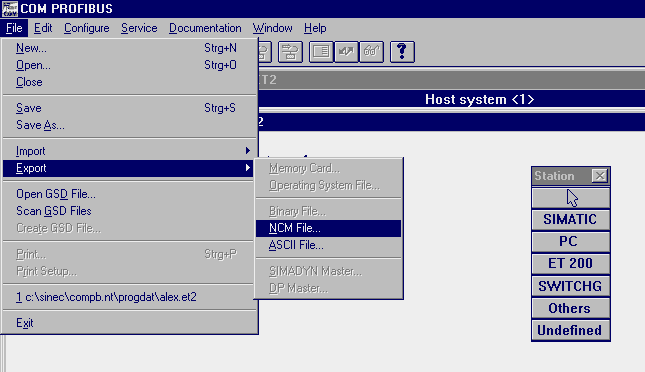The image size is (645, 372).
Task: Select ET 200 station type button
Action: tap(571, 263)
